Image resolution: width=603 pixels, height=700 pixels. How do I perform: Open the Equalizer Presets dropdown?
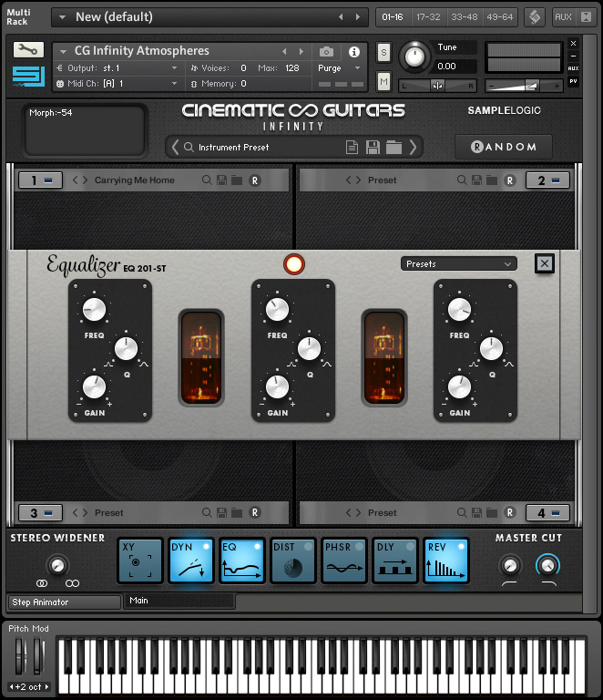click(459, 263)
